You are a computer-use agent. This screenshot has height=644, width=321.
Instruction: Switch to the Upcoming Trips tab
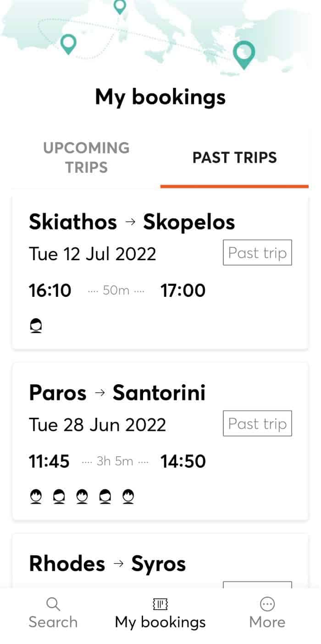(86, 158)
